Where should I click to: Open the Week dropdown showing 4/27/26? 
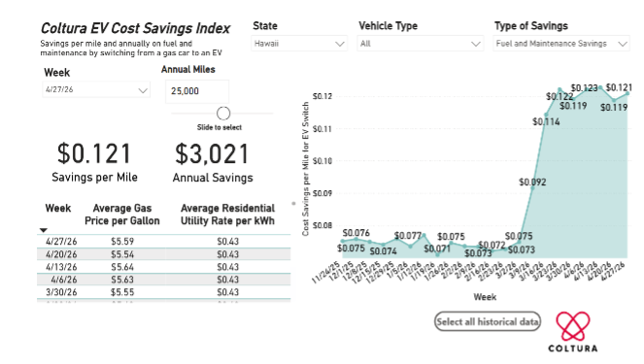point(96,89)
